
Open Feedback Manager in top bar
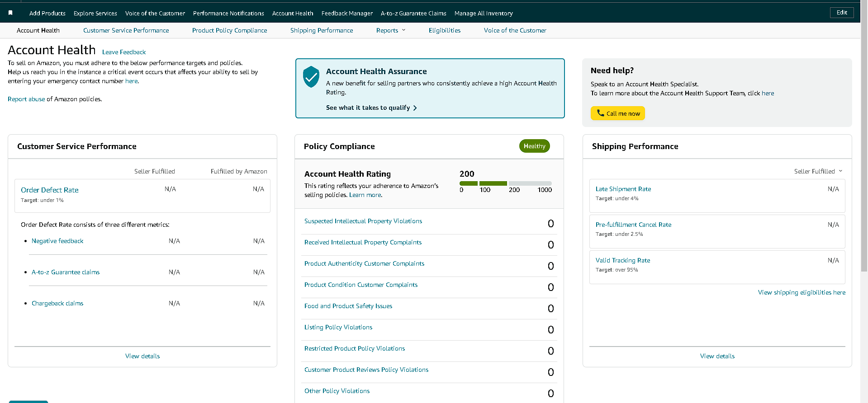[347, 13]
